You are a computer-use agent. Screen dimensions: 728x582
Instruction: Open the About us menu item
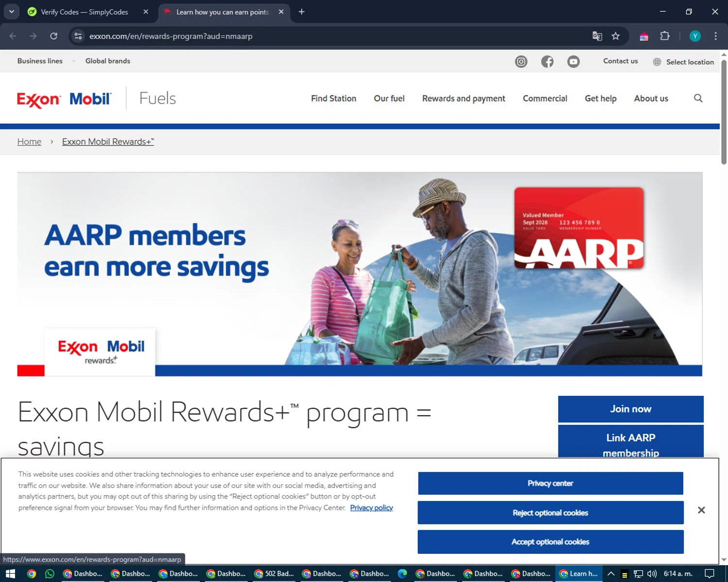[x=651, y=98]
